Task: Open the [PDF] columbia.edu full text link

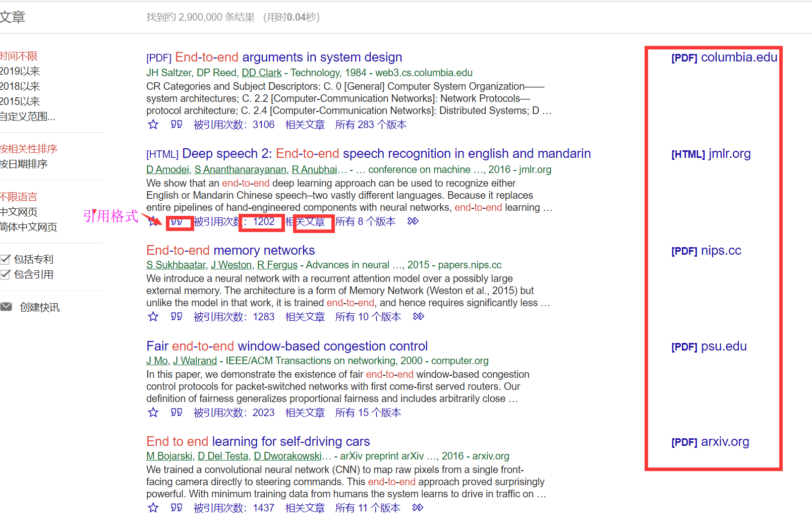Action: [x=724, y=57]
